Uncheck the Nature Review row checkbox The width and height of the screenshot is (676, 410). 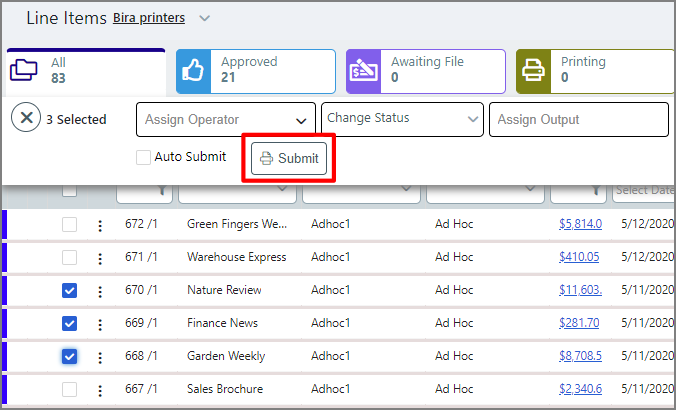coord(69,291)
